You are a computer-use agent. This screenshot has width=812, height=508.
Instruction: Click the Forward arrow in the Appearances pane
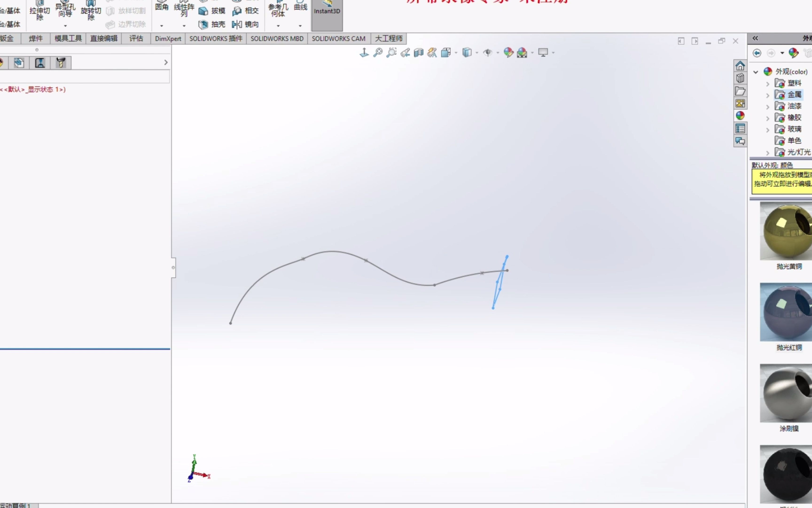pyautogui.click(x=771, y=53)
